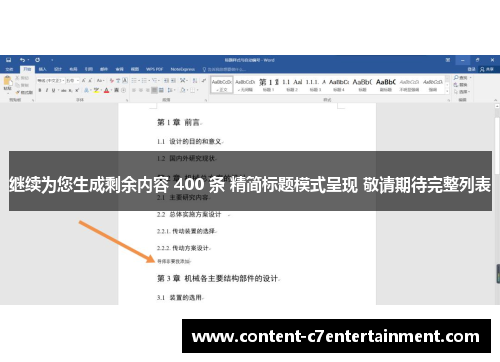Decrease font size with the shrink font icon
The height and width of the screenshot is (362, 500).
[x=90, y=80]
